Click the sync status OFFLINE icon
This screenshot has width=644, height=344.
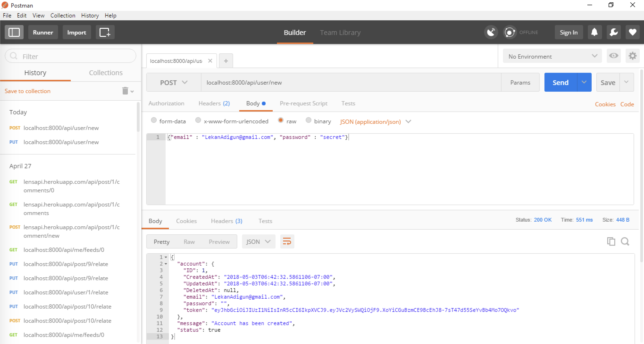coord(510,32)
